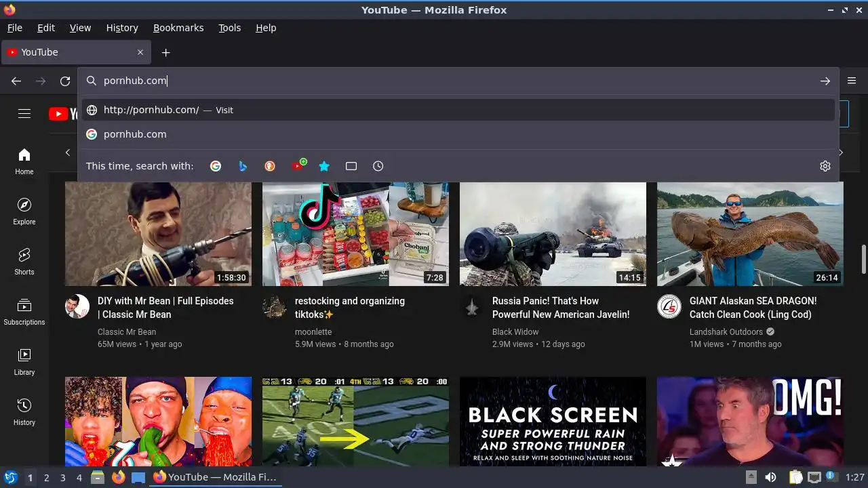Click 'restocking and organizing tiktoks' title

(x=350, y=308)
